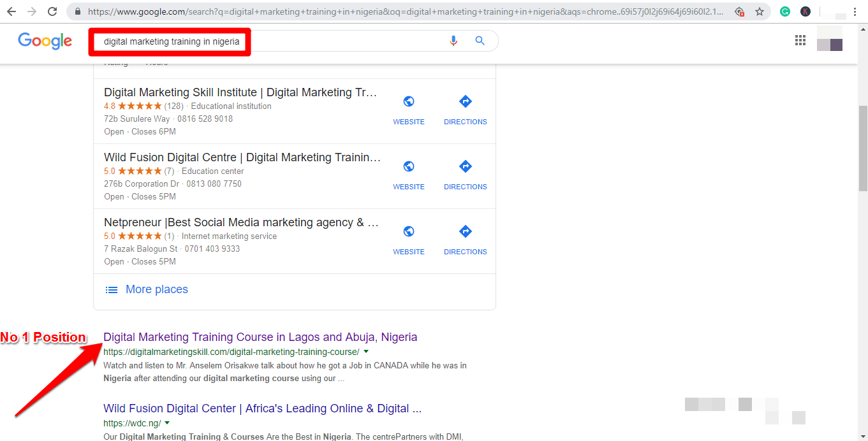
Task: Expand dropdown arrow next to wdc.ng URL
Action: pyautogui.click(x=167, y=423)
